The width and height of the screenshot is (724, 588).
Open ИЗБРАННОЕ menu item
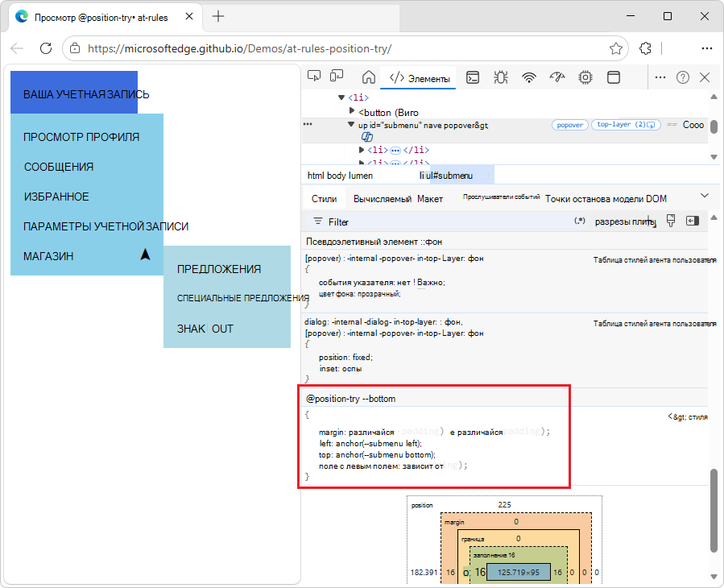(x=56, y=197)
